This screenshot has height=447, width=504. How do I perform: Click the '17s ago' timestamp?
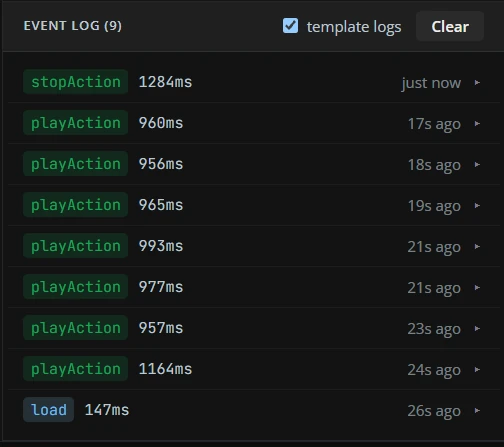point(434,124)
